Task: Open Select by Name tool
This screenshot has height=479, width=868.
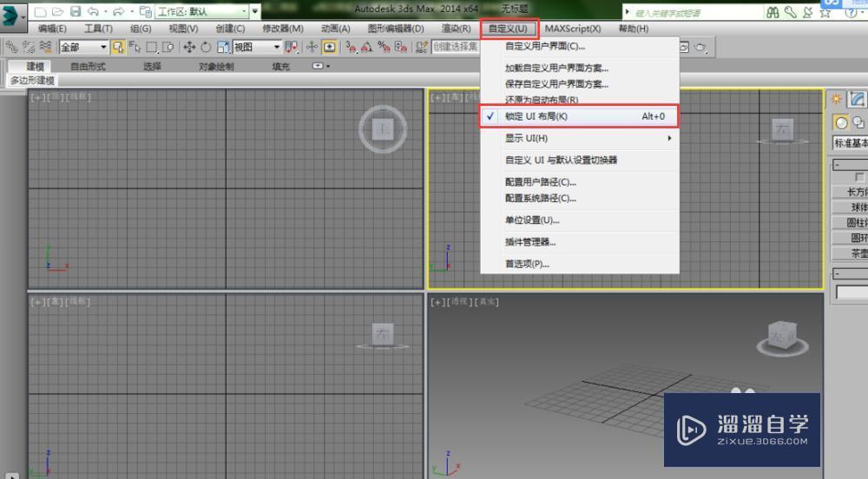Action: point(135,47)
